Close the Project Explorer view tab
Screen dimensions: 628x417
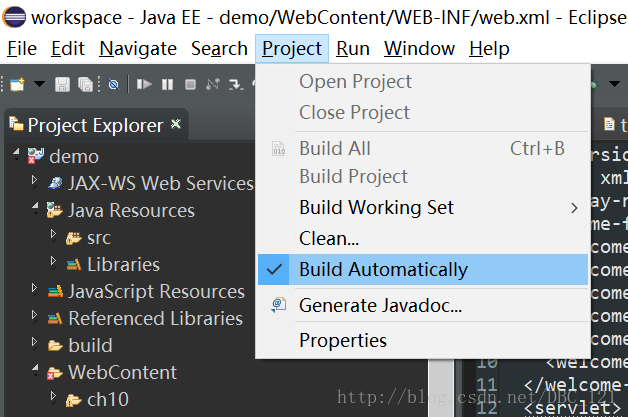click(176, 124)
